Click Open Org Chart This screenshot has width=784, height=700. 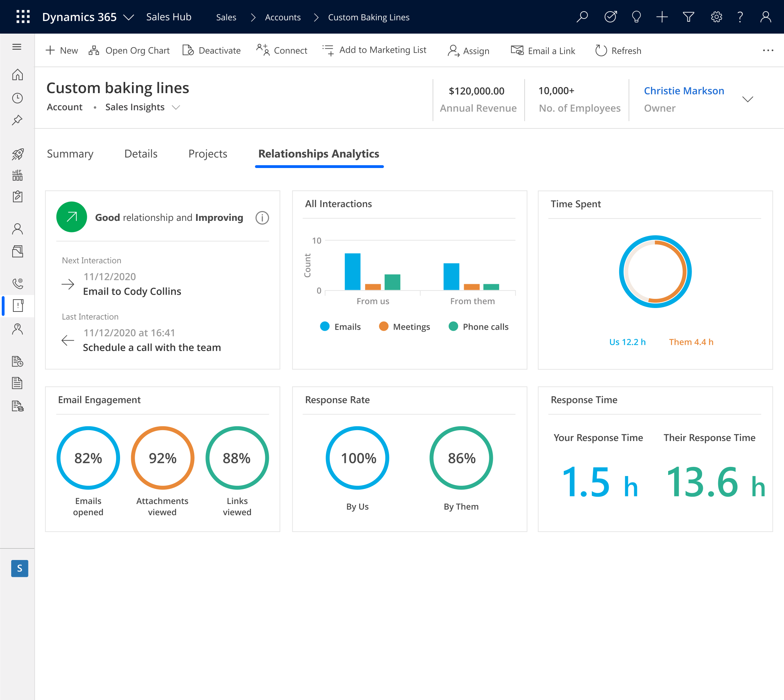click(x=129, y=50)
